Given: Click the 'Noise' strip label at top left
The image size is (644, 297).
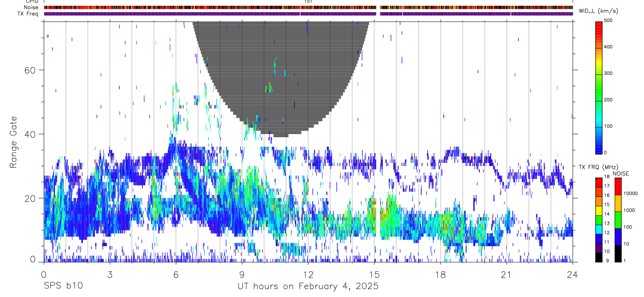Looking at the screenshot, I should tap(31, 8).
